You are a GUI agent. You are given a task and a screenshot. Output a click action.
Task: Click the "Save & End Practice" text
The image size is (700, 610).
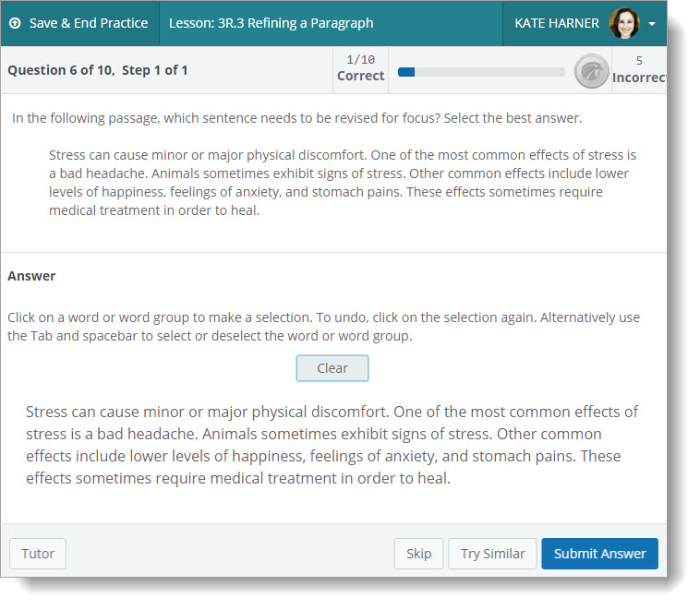88,23
